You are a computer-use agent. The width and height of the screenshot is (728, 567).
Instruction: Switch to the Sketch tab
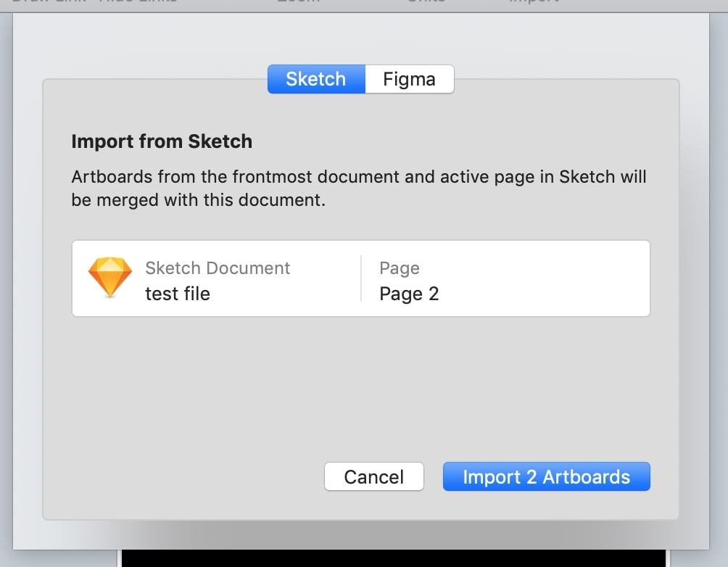click(315, 79)
